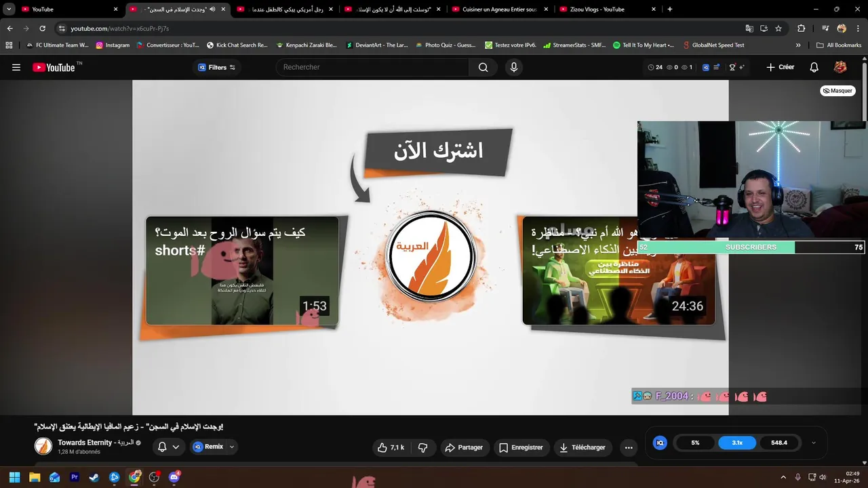Open the Instagram bookmark
The width and height of the screenshot is (868, 488).
point(113,45)
